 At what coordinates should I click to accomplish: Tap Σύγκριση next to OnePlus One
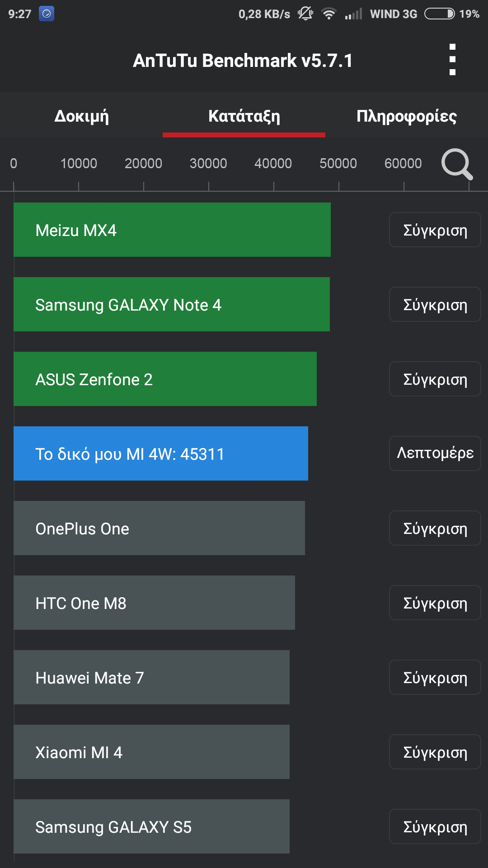click(435, 528)
